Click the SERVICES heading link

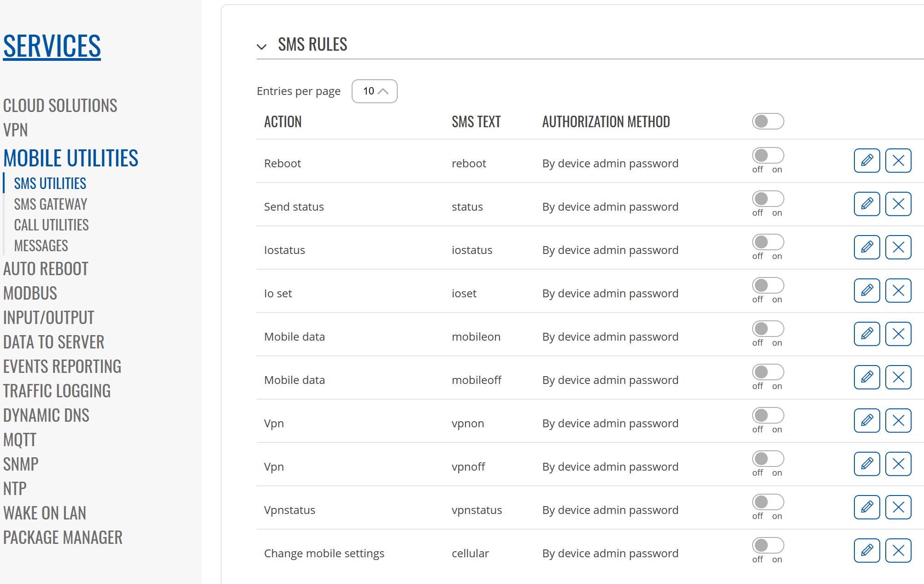pos(52,46)
